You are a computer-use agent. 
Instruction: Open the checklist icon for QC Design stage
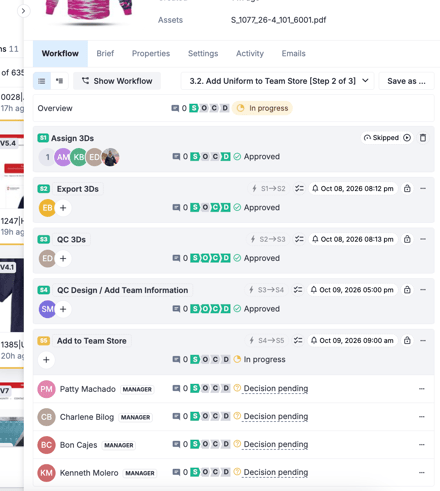(x=298, y=290)
